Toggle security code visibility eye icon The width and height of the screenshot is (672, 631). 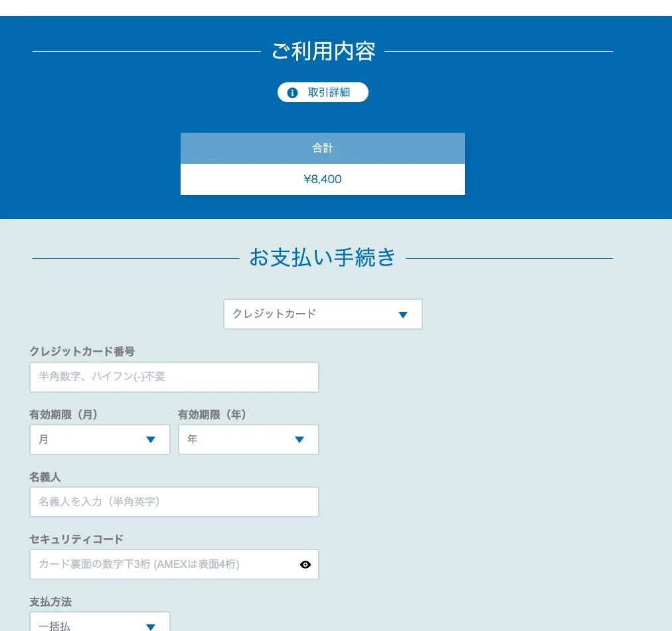[x=305, y=565]
